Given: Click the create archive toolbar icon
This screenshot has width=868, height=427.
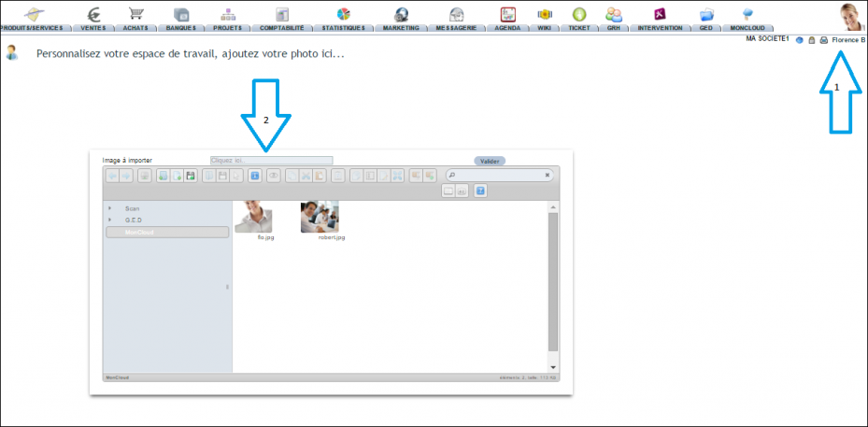Looking at the screenshot, I should point(430,176).
